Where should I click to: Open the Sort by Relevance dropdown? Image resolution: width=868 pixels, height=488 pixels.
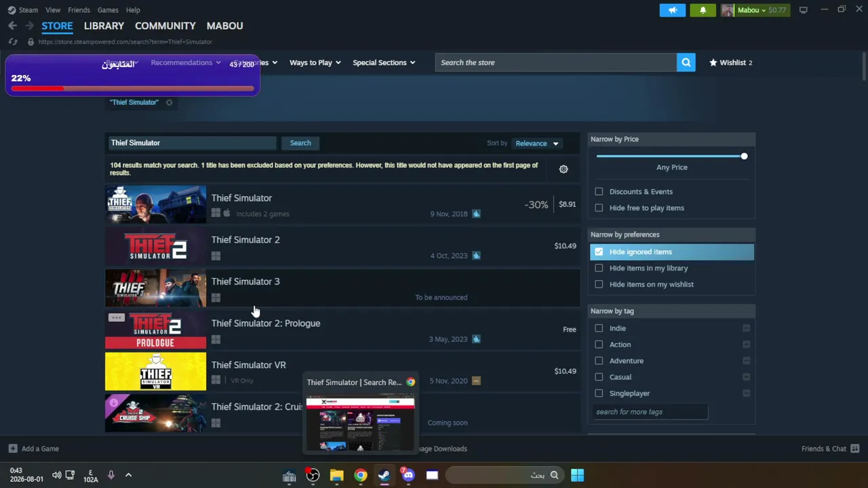[536, 144]
